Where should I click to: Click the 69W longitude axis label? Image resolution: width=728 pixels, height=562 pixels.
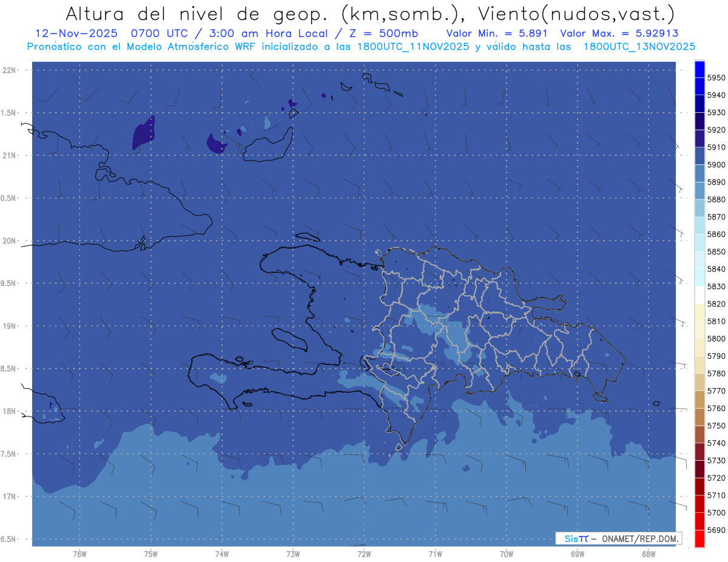click(x=578, y=554)
